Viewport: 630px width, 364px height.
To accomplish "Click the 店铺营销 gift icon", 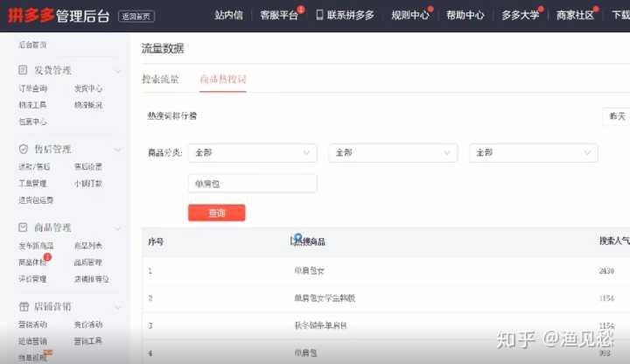I will pos(24,306).
